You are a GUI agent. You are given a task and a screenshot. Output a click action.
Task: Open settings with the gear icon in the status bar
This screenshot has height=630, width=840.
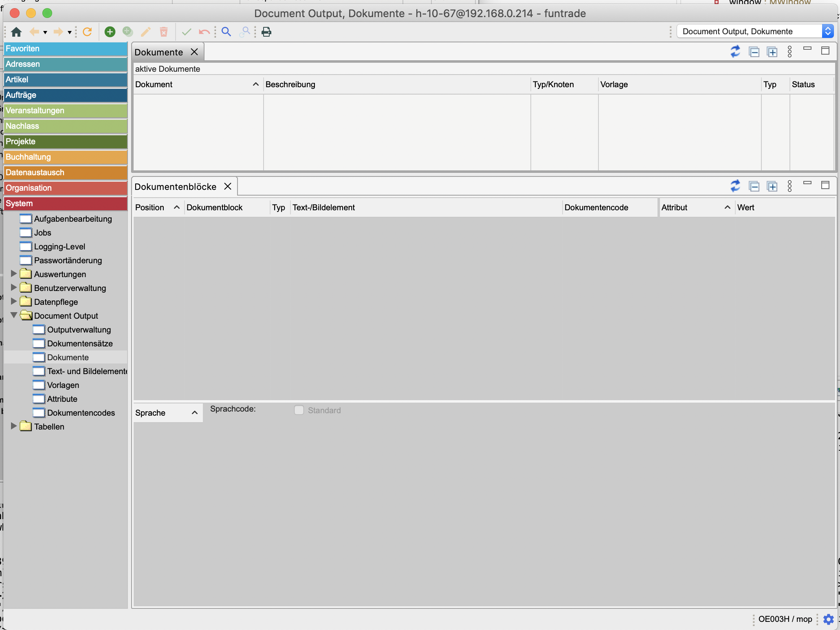828,619
